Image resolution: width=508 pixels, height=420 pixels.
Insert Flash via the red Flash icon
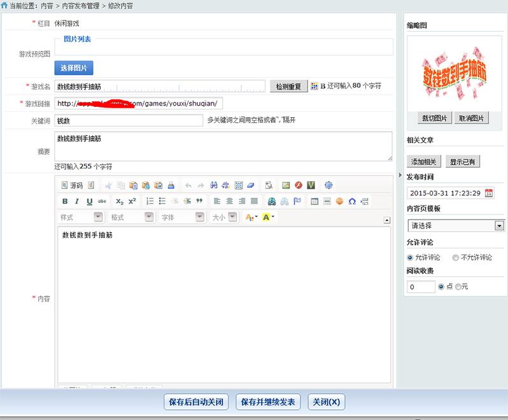click(299, 185)
